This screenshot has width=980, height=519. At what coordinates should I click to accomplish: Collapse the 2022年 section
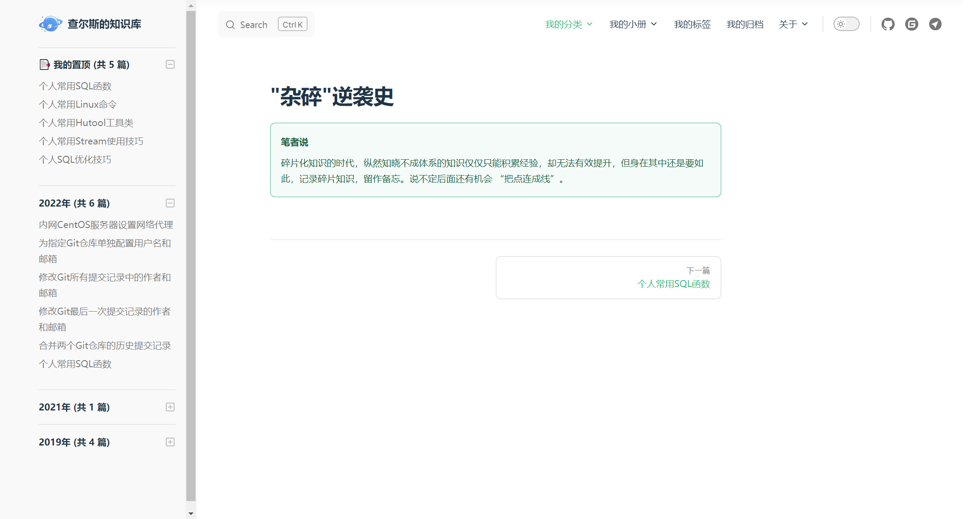[x=170, y=203]
